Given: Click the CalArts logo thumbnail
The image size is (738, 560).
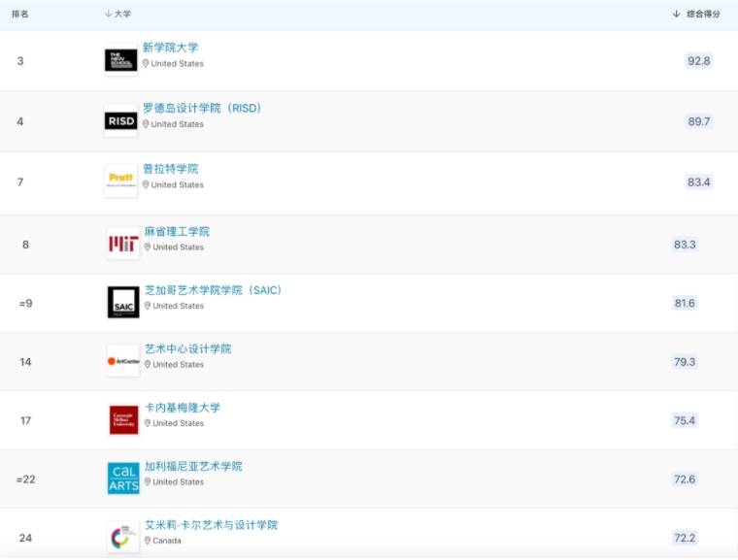Looking at the screenshot, I should [x=123, y=478].
